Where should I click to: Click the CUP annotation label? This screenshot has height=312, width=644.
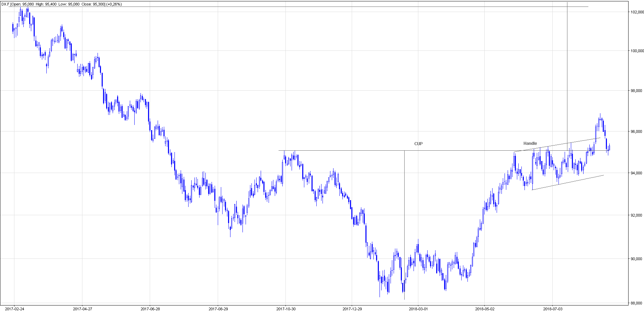click(x=418, y=144)
